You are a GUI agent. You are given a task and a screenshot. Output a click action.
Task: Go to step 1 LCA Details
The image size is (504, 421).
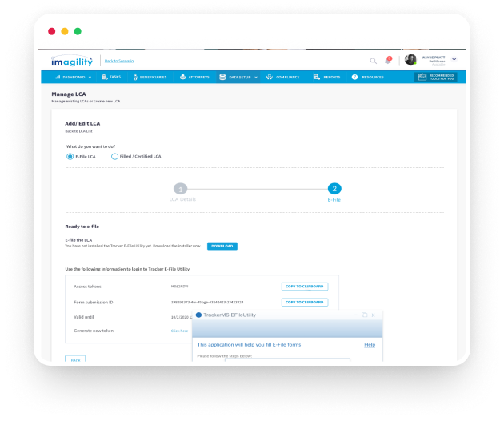pyautogui.click(x=180, y=189)
